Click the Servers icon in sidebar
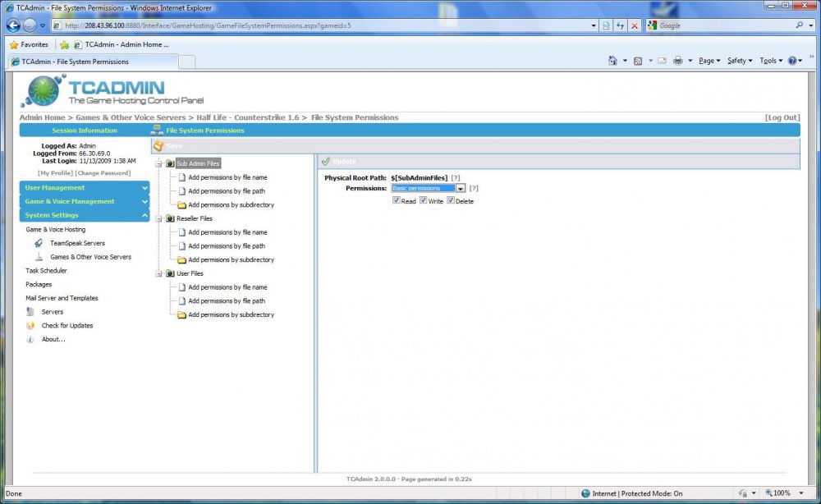This screenshot has height=504, width=821. coord(30,312)
